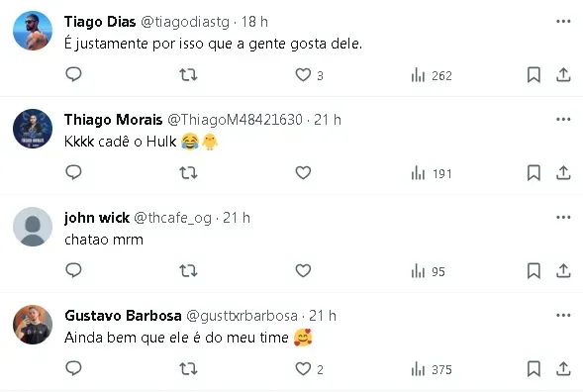Open more options on Tiago Dias's tweet
Screen dimensions: 583x392
coord(563,22)
